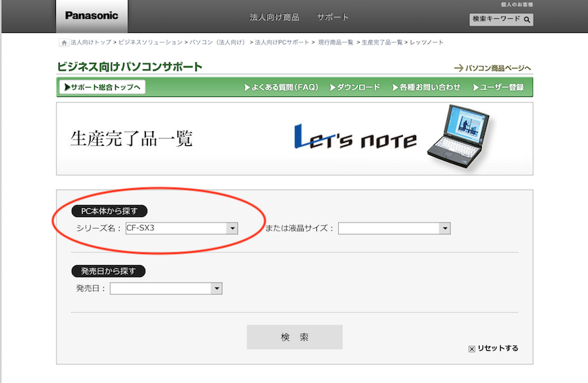Click the 検索 button
588x383 pixels.
coord(295,337)
